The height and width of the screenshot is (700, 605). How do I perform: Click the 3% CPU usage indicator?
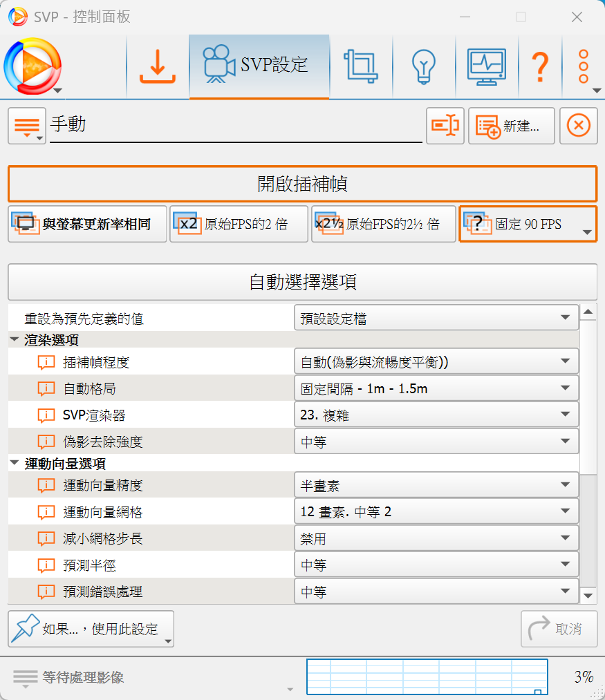pos(584,677)
